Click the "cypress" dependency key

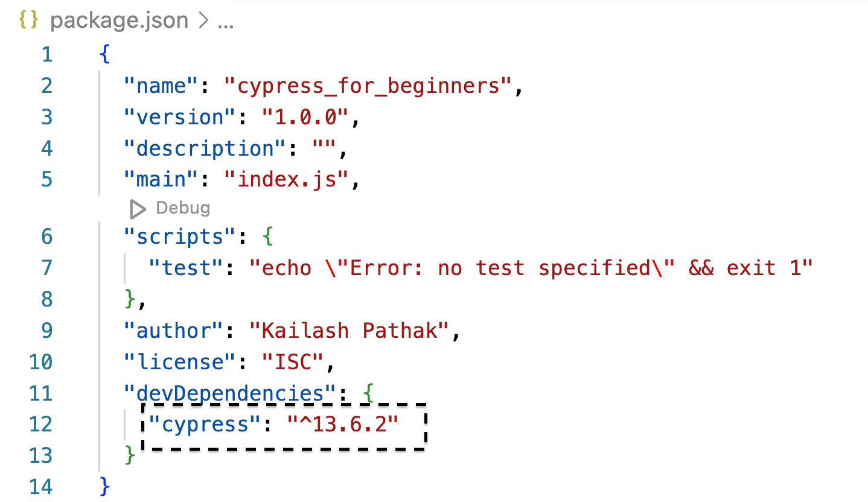click(205, 424)
